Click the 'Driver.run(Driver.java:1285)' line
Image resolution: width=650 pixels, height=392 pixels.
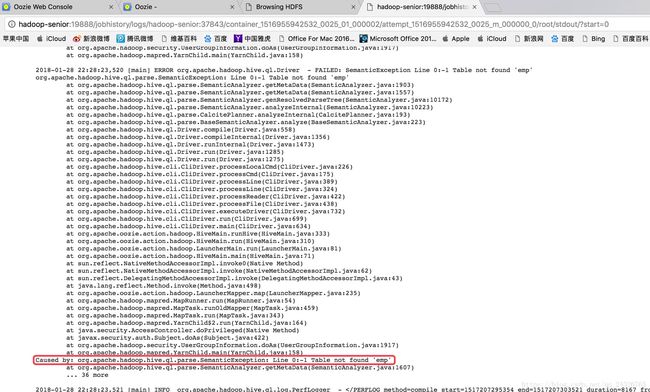point(175,152)
